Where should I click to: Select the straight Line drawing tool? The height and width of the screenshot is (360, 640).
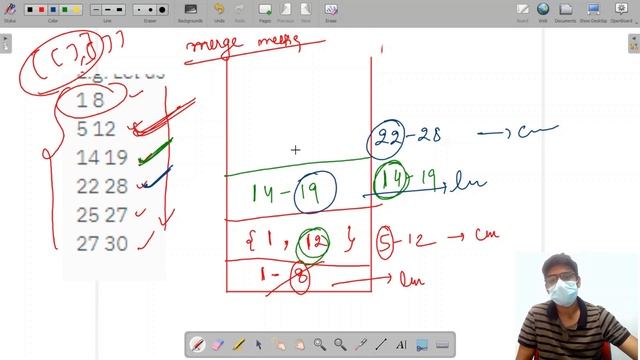click(x=381, y=345)
